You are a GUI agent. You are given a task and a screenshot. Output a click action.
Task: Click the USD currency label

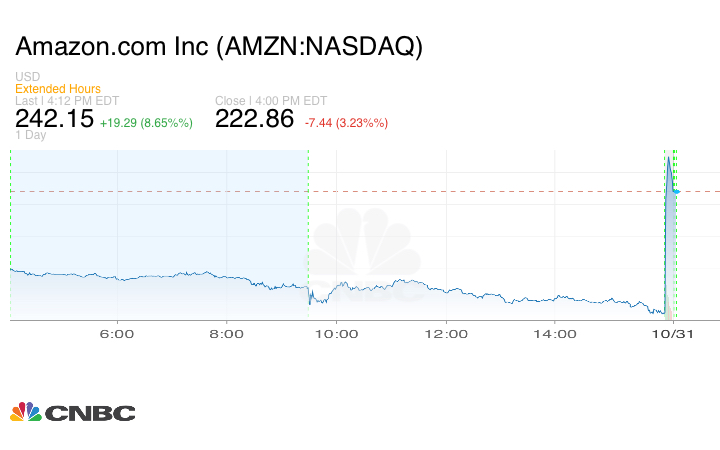click(27, 77)
